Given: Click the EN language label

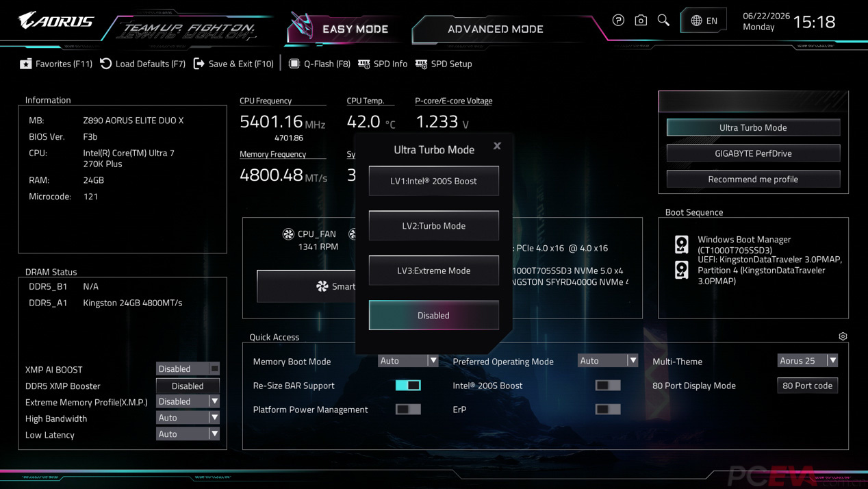Looking at the screenshot, I should point(712,21).
